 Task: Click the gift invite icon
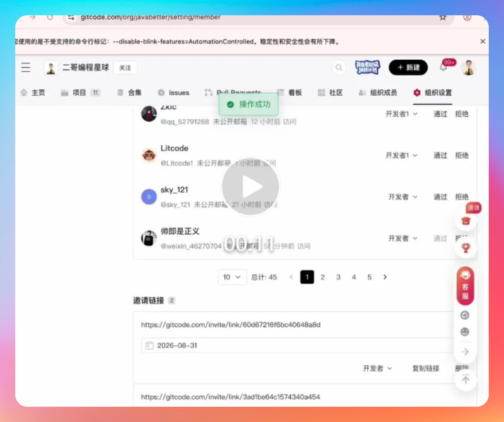466,221
